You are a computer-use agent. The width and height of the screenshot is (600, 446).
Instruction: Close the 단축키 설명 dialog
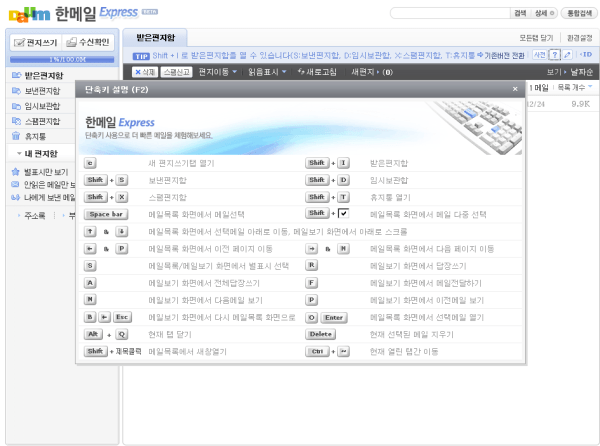pyautogui.click(x=515, y=89)
